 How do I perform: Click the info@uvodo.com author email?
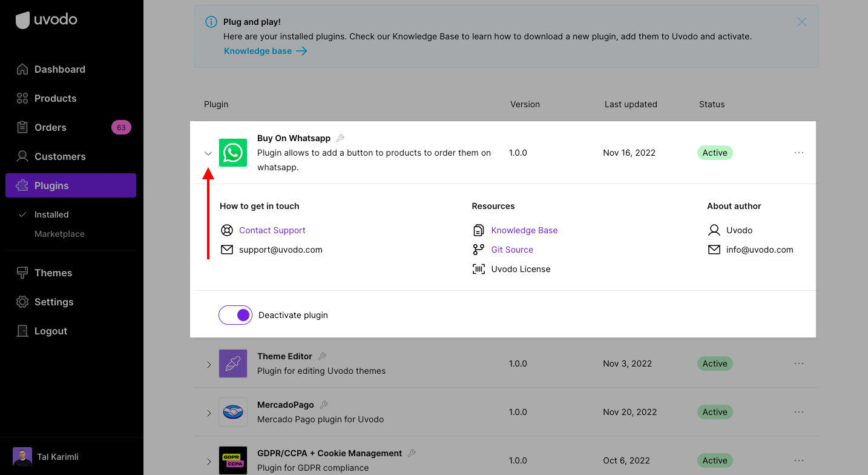point(760,250)
